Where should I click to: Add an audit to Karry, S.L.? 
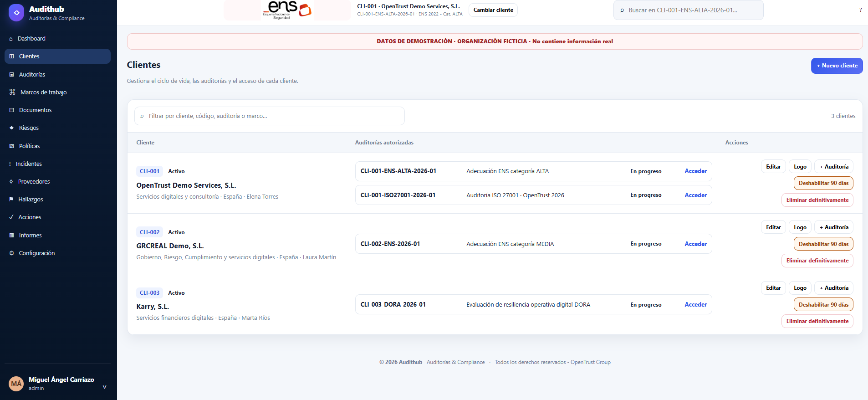point(834,288)
